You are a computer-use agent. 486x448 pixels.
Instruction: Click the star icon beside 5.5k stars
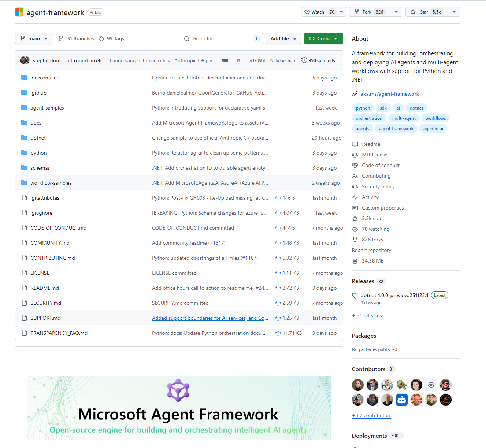coord(355,219)
